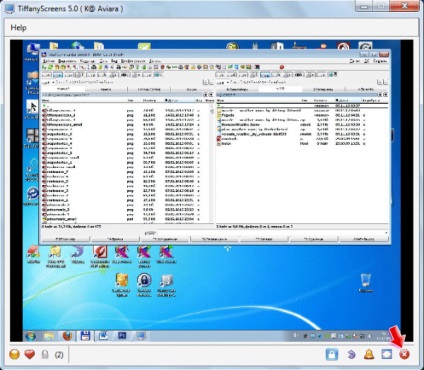Click the Photoshop icon on remote taskbar

pos(122,336)
